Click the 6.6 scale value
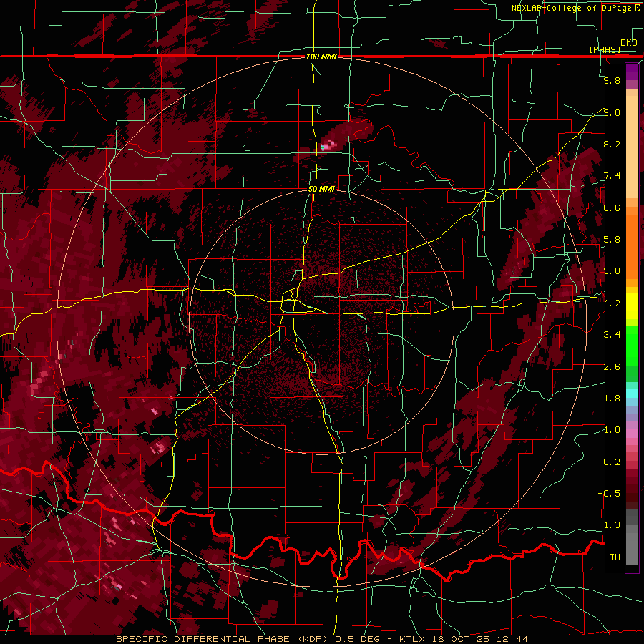644x644 pixels. [x=612, y=208]
